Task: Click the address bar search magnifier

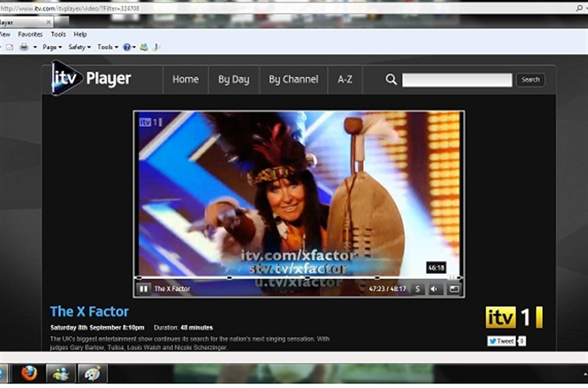Action: (x=580, y=8)
